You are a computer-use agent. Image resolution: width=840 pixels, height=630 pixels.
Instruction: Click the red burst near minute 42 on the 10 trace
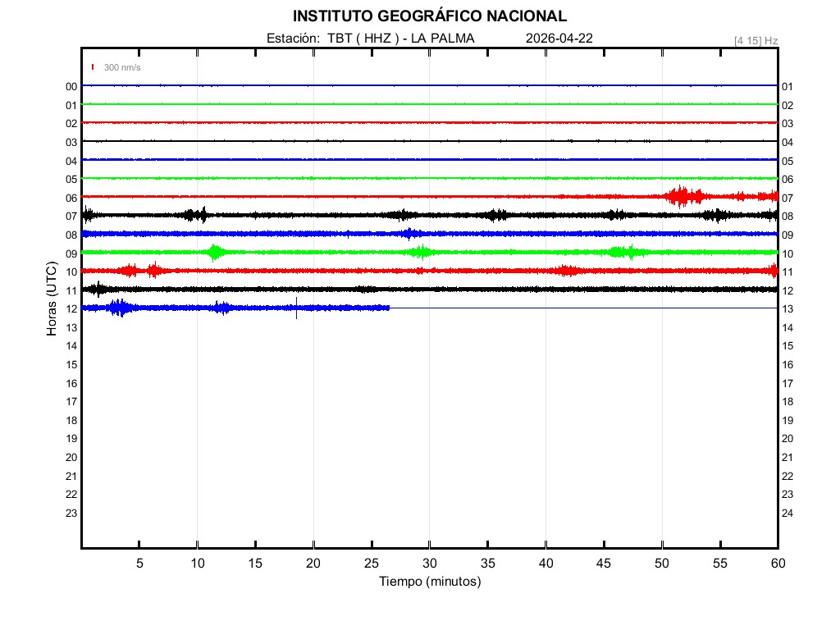(x=566, y=271)
